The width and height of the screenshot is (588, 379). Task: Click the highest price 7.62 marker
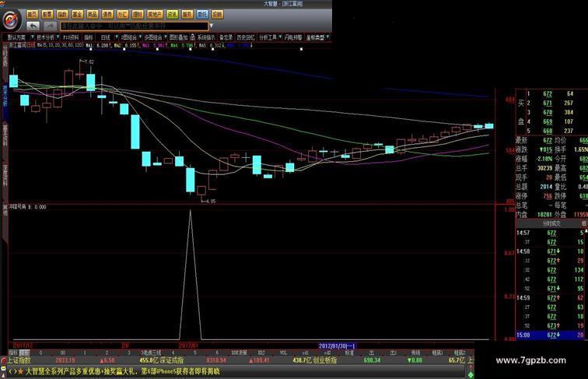coord(89,62)
